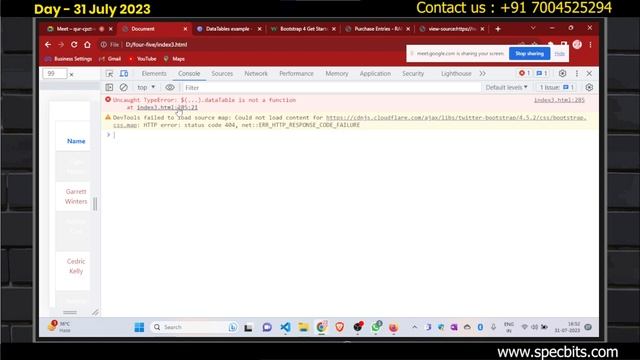Viewport: 640px width, 360px height.
Task: Switch to the Network tab
Action: click(x=256, y=73)
